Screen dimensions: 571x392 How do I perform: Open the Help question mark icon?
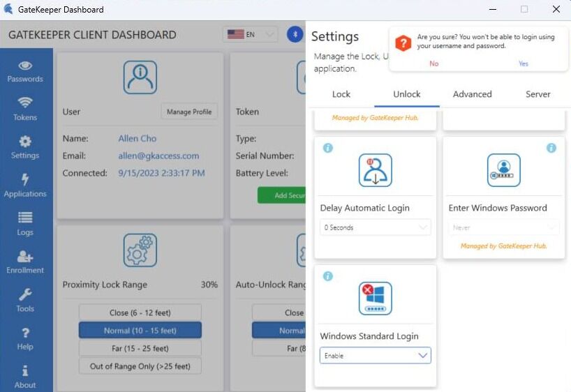(x=25, y=333)
